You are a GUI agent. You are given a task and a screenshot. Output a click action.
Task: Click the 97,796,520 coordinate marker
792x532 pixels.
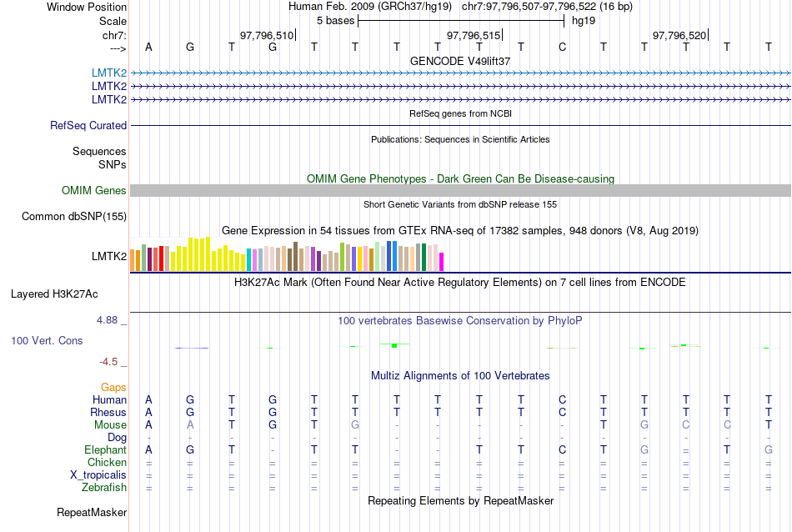click(679, 35)
